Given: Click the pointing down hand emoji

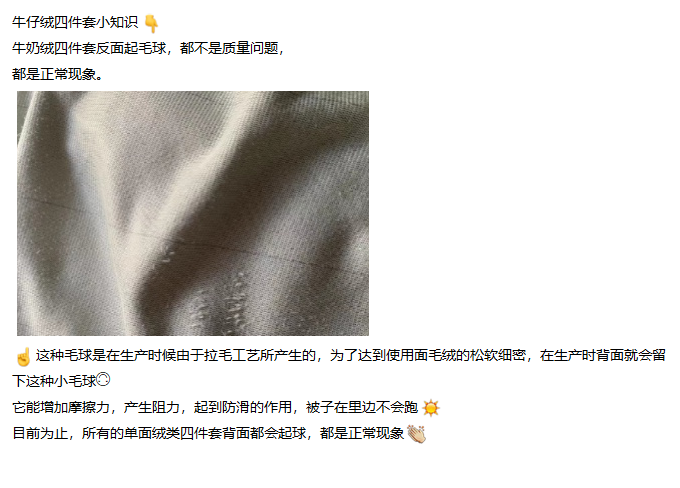Looking at the screenshot, I should [x=151, y=23].
